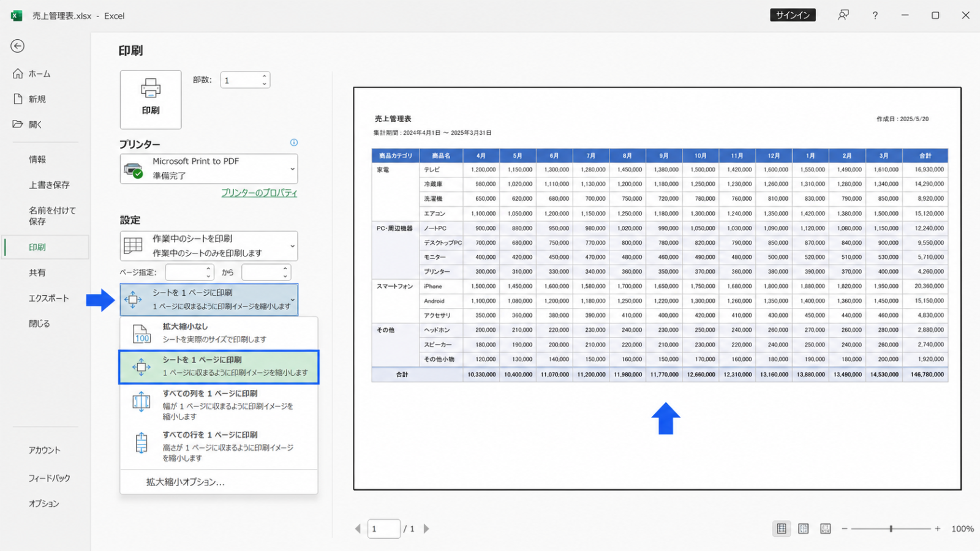Click 売上管理表 title in preview
This screenshot has width=980, height=551.
393,119
